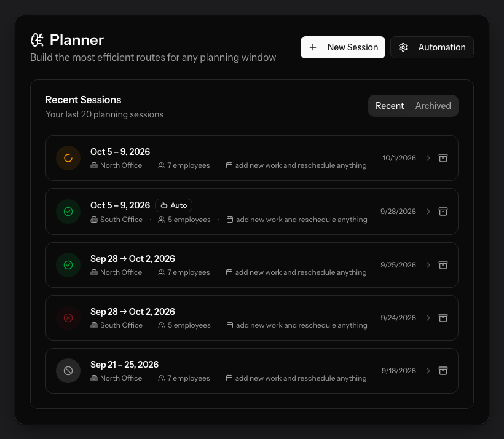Click 'North Office' in 9/25/2026 session
Image resolution: width=504 pixels, height=439 pixels.
[x=121, y=272]
